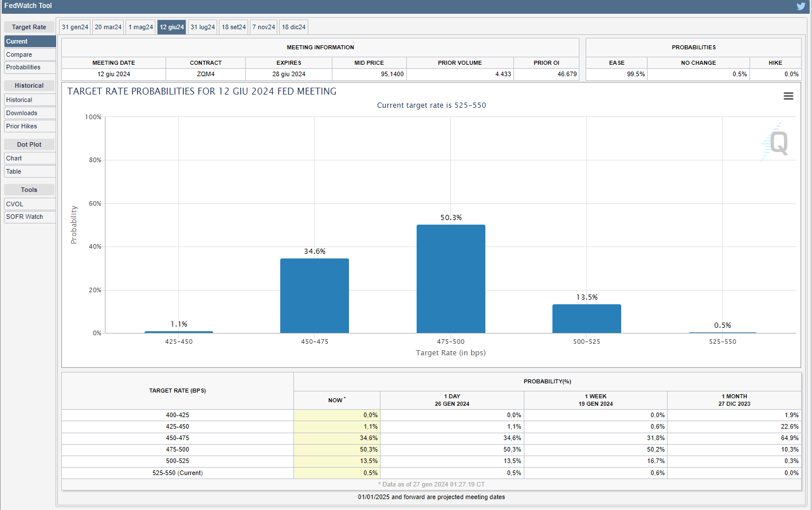Image resolution: width=812 pixels, height=510 pixels.
Task: Go to the Downloads section
Action: (30, 113)
